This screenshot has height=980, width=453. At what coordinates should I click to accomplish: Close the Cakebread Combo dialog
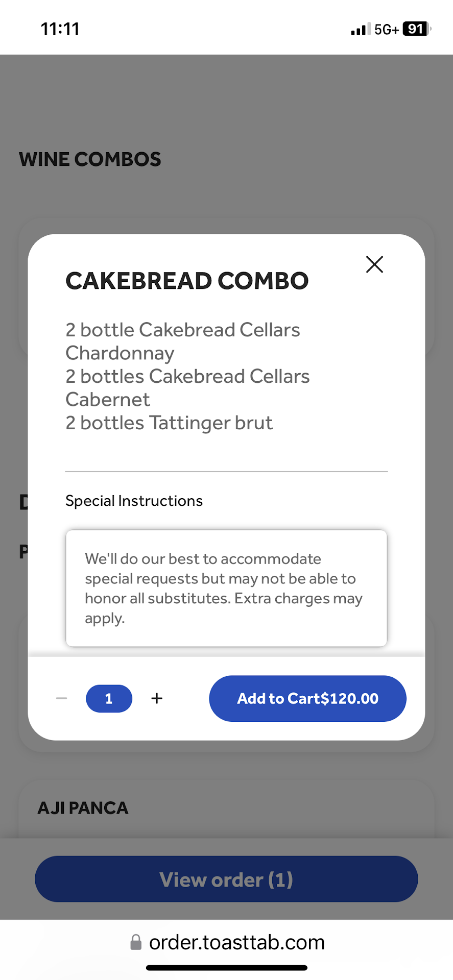tap(374, 264)
